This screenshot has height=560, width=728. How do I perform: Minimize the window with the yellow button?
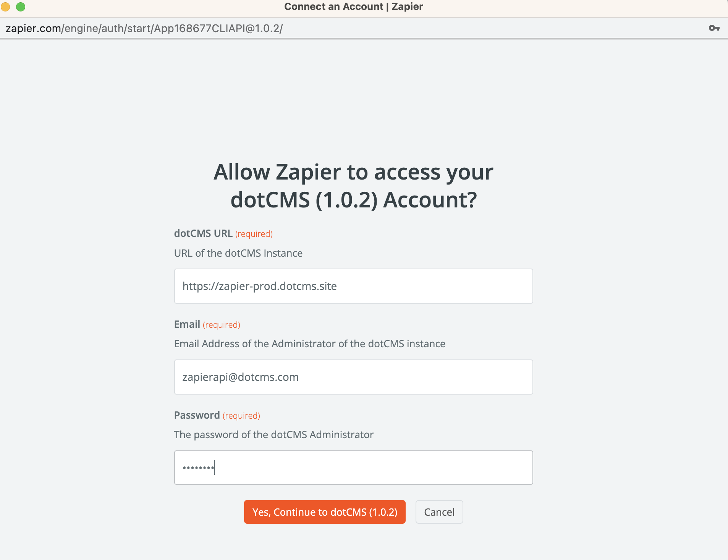coord(5,7)
